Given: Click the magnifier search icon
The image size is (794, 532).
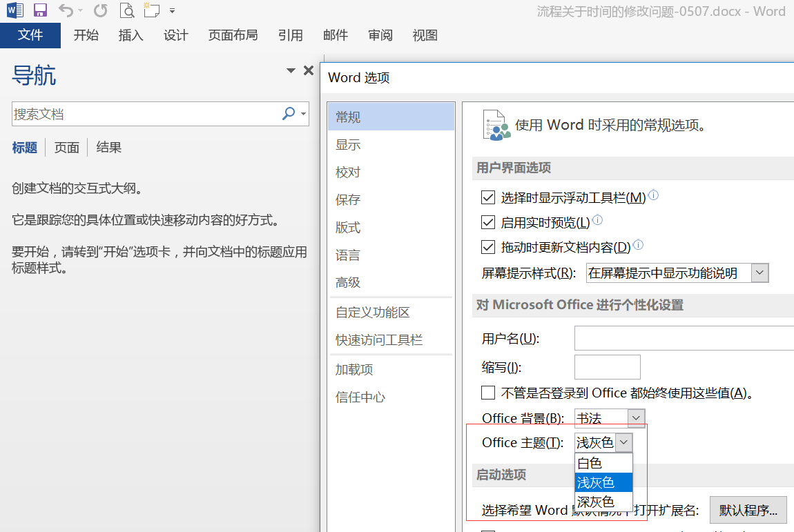Looking at the screenshot, I should pos(289,114).
